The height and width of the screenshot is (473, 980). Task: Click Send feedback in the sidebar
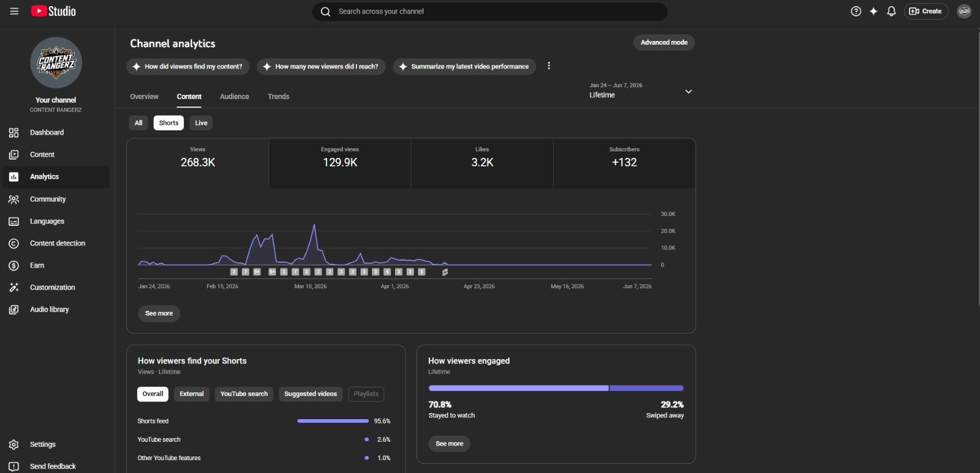point(56,466)
